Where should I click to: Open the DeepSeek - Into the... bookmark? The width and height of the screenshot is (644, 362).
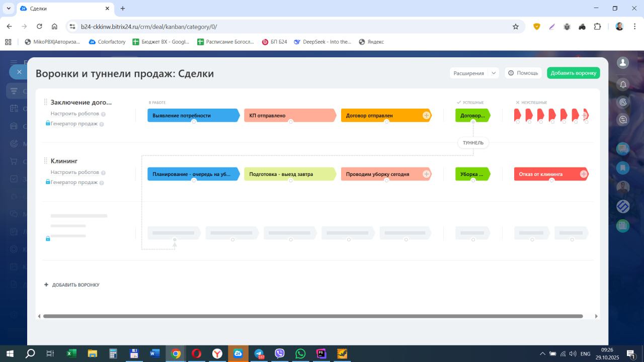point(323,42)
